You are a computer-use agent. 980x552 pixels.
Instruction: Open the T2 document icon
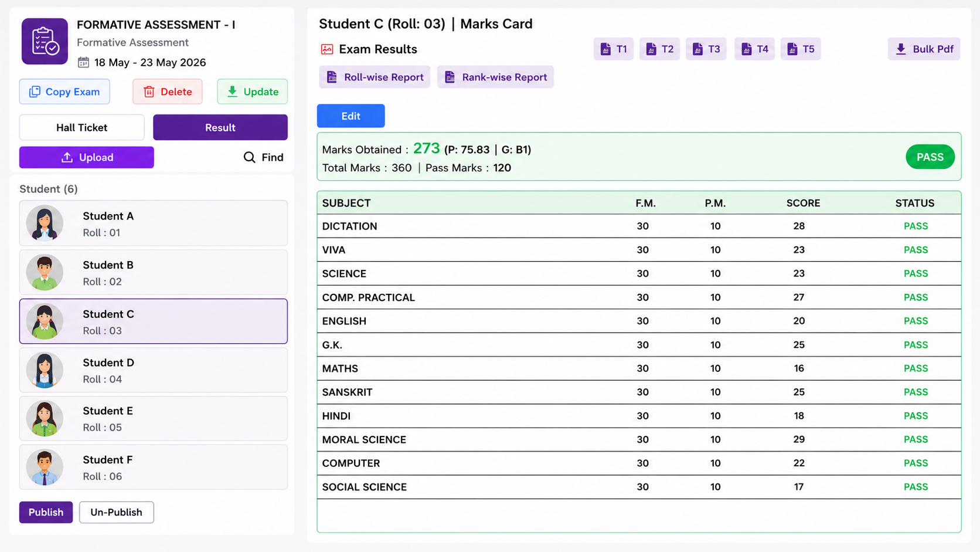pos(651,49)
